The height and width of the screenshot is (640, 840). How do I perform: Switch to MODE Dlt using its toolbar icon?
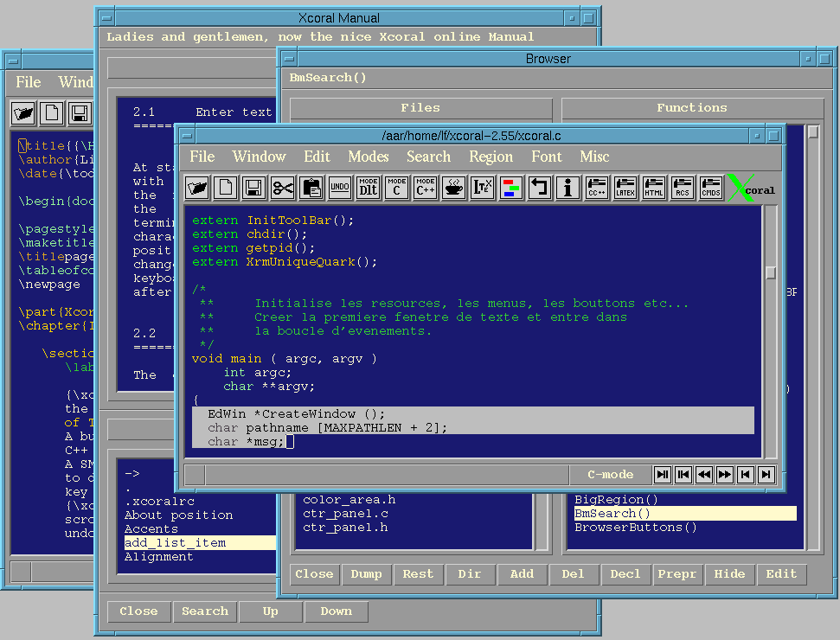pyautogui.click(x=368, y=188)
